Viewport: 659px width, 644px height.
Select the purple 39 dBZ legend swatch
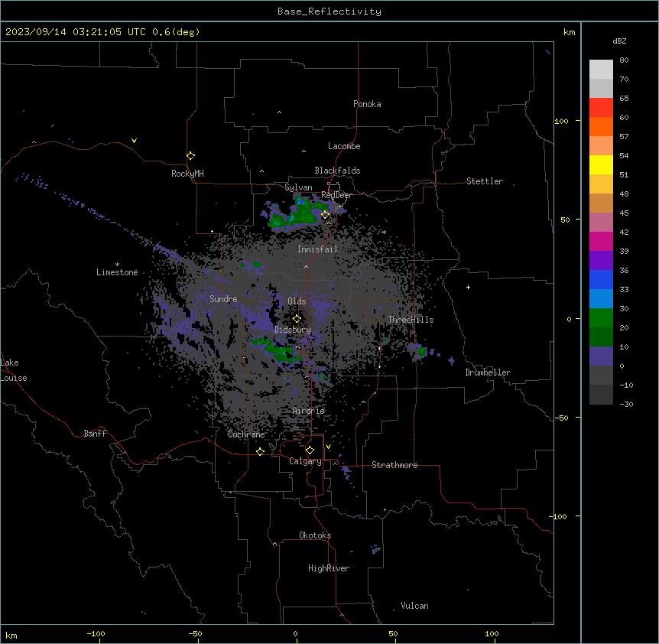click(601, 261)
